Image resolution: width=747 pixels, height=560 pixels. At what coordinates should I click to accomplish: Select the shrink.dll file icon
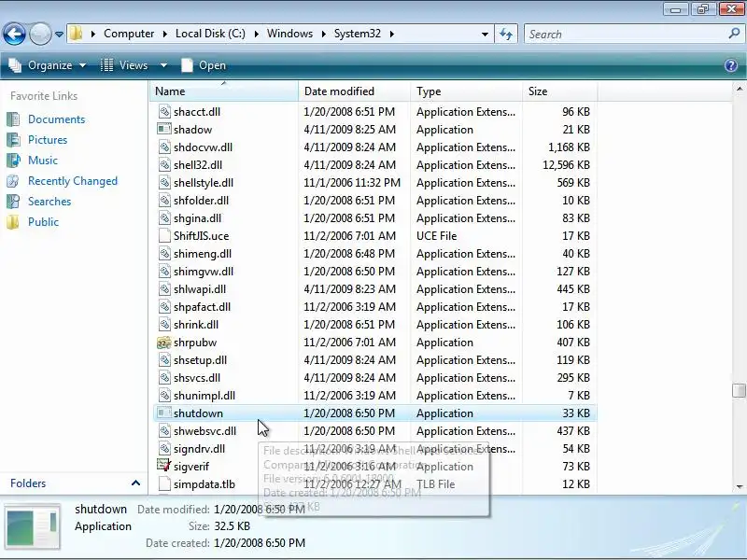pyautogui.click(x=164, y=324)
